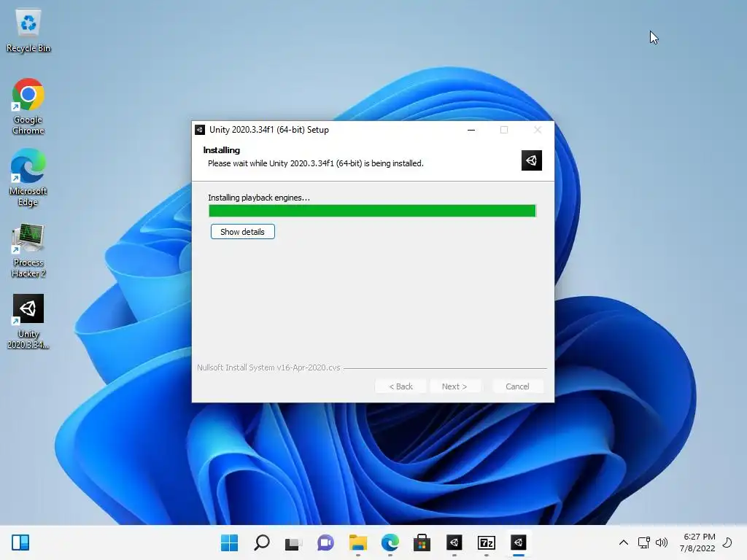Open File Explorer from taskbar
The image size is (747, 560).
tap(357, 542)
